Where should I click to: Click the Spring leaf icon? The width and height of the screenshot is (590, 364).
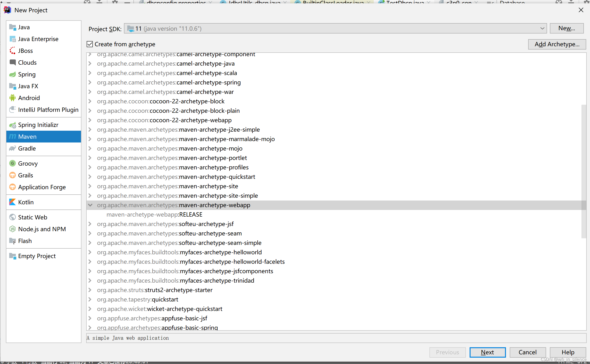pyautogui.click(x=12, y=74)
